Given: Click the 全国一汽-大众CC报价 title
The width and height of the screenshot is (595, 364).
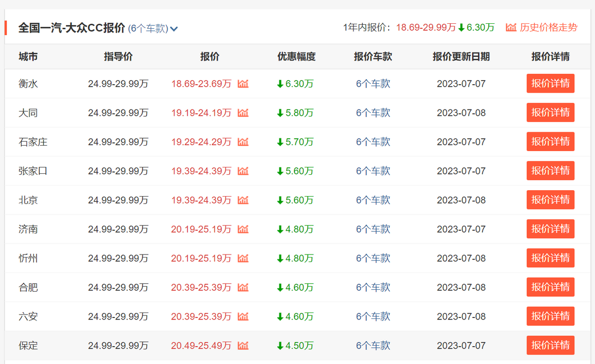Looking at the screenshot, I should 72,28.
